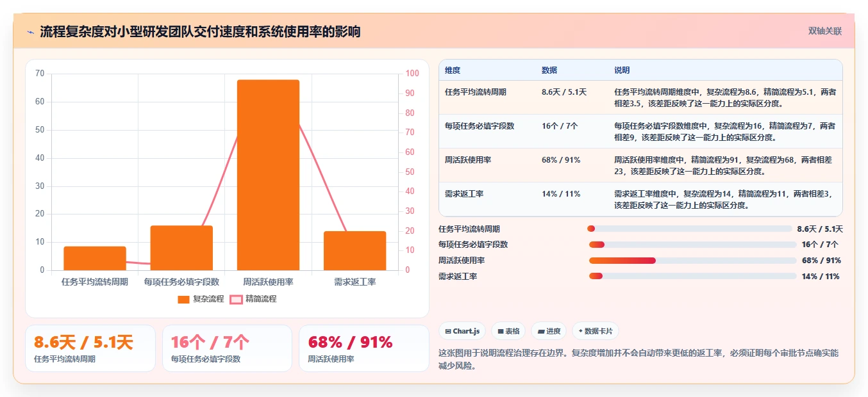The width and height of the screenshot is (868, 397).
Task: Click the 任务平均流转周期 bar in chart
Action: pos(95,258)
